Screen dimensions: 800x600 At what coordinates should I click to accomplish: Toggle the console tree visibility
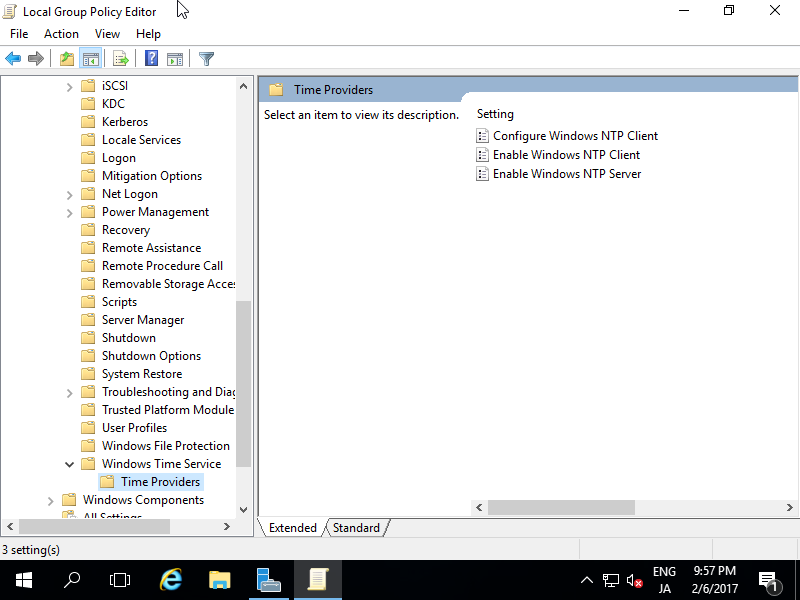pyautogui.click(x=90, y=58)
